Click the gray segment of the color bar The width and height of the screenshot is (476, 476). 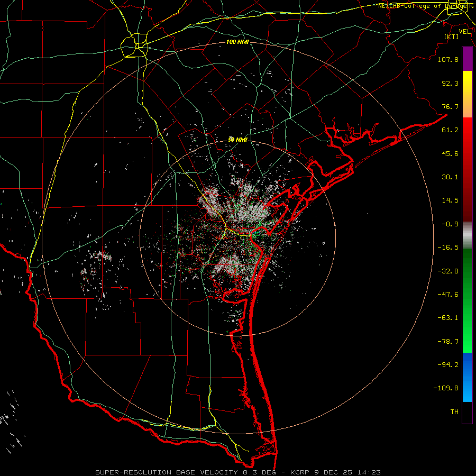tap(467, 235)
